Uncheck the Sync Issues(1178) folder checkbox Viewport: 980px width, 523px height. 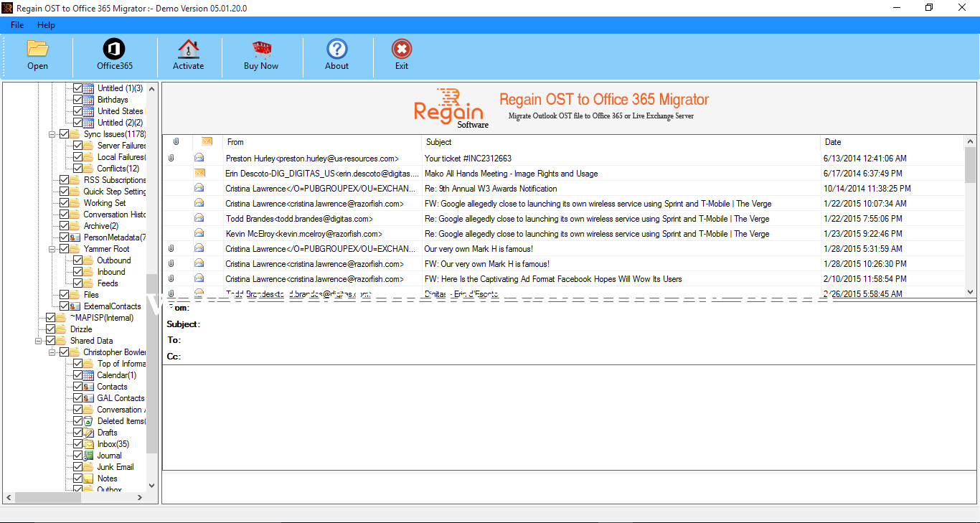[x=65, y=134]
